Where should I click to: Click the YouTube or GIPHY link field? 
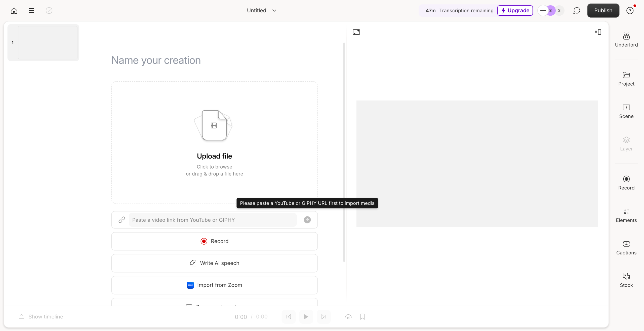tap(213, 220)
